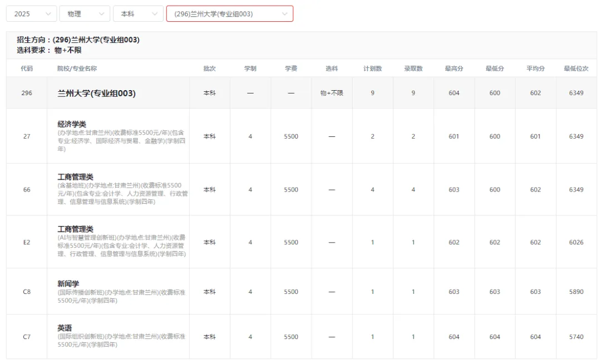Select the 英语 major name
The width and height of the screenshot is (601, 364).
(x=65, y=328)
